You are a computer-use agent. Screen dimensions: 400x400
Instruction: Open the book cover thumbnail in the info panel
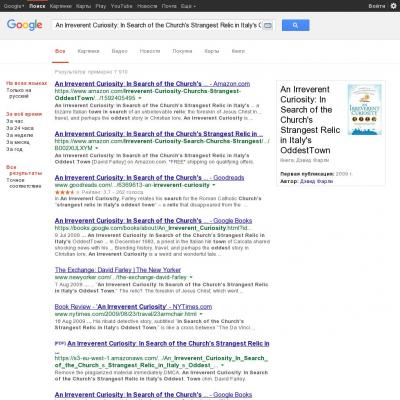(364, 110)
